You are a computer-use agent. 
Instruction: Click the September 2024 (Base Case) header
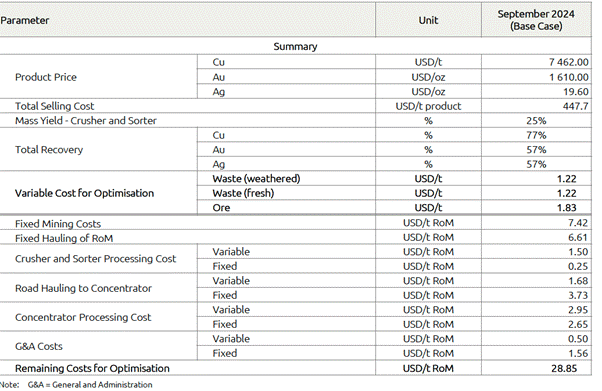click(536, 20)
